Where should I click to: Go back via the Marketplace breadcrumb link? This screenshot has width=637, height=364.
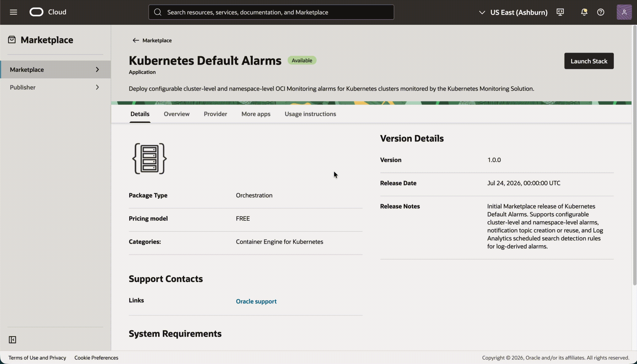(157, 40)
